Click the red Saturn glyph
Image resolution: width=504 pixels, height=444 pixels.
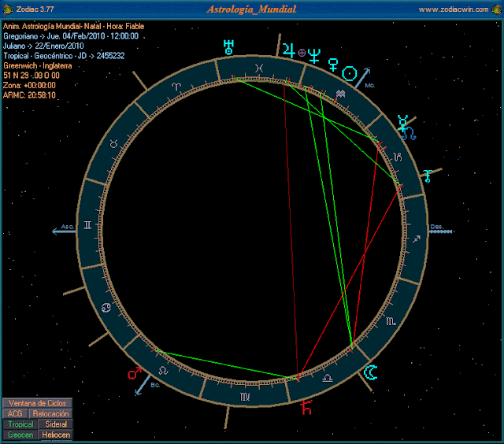pos(306,407)
